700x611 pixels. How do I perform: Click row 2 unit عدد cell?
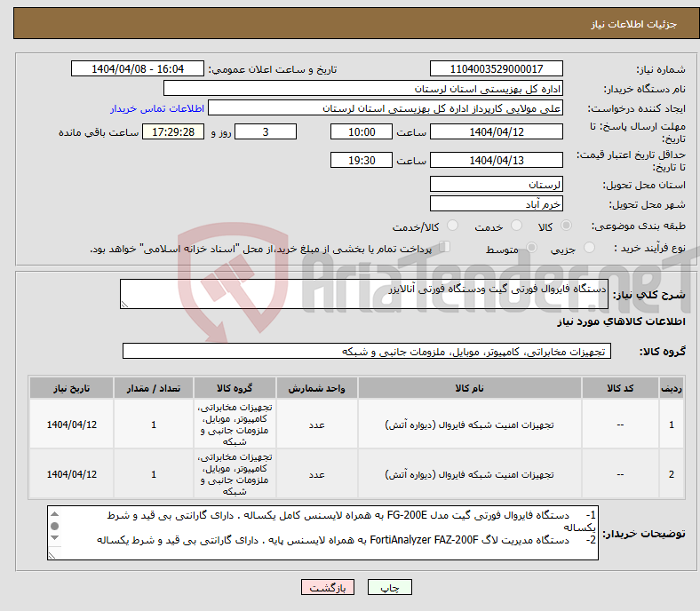(x=316, y=474)
